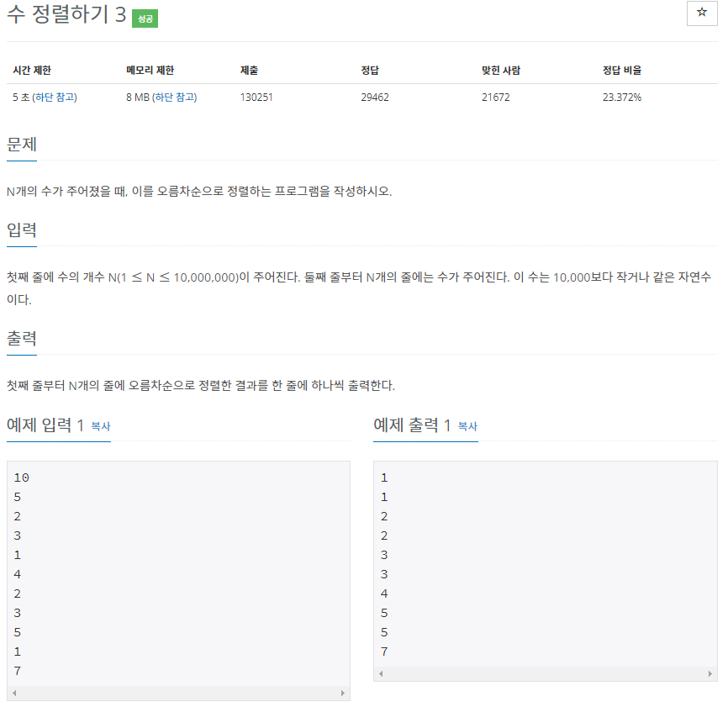
Task: Click the 예제 입력 1 heading
Action: 45,425
